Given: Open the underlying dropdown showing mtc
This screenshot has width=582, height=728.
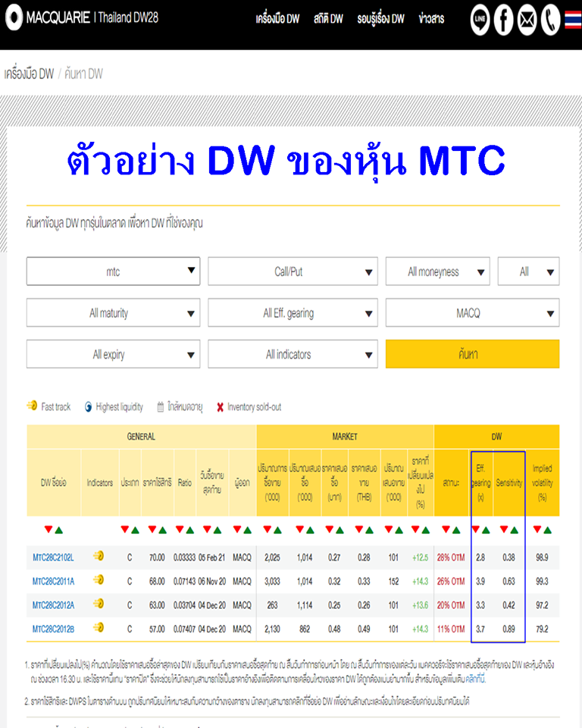Looking at the screenshot, I should pos(113,271).
